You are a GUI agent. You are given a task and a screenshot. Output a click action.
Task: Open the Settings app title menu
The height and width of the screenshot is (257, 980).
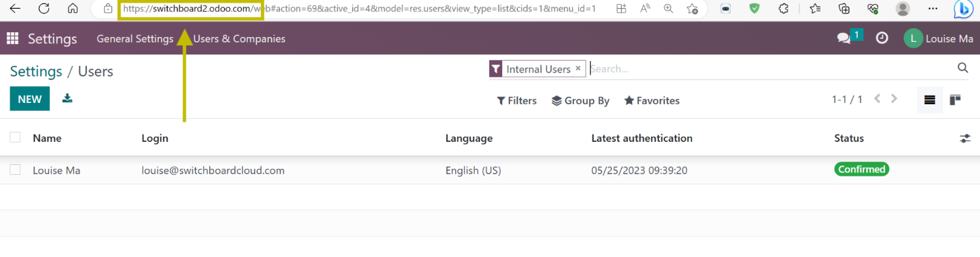point(53,38)
